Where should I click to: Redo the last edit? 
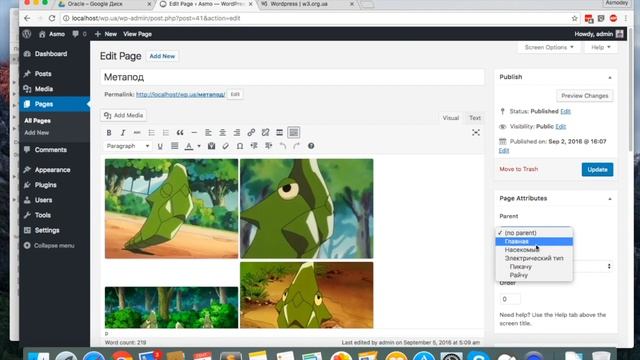[x=297, y=146]
